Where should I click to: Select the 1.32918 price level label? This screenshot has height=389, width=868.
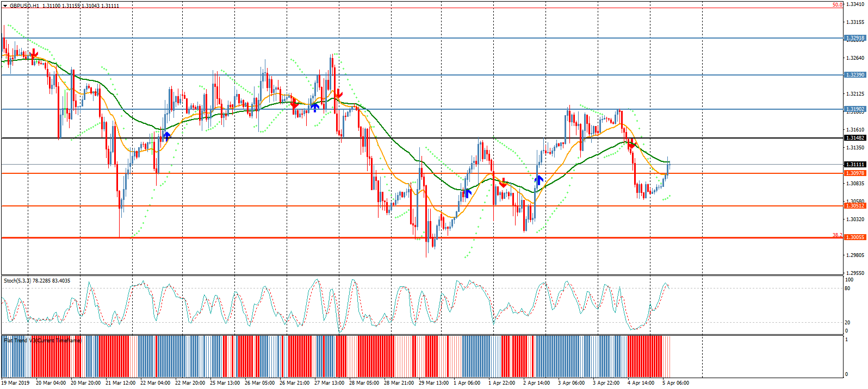click(x=854, y=38)
